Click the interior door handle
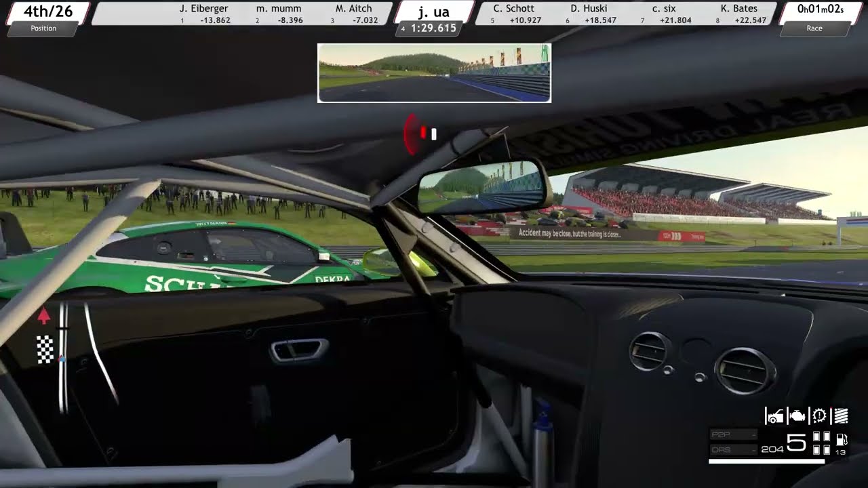868x488 pixels. pyautogui.click(x=299, y=350)
